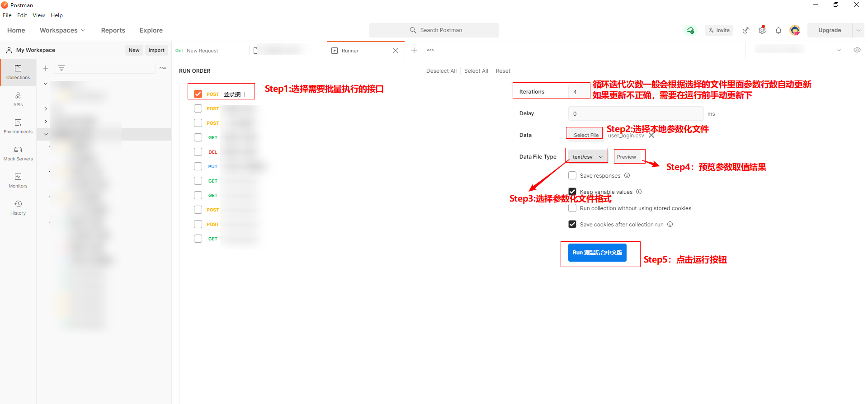
Task: Check the last GET request checkbox
Action: (198, 239)
